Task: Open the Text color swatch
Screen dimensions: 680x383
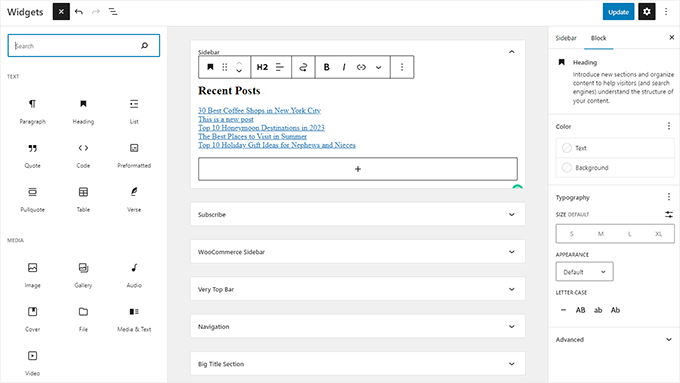Action: [x=615, y=148]
